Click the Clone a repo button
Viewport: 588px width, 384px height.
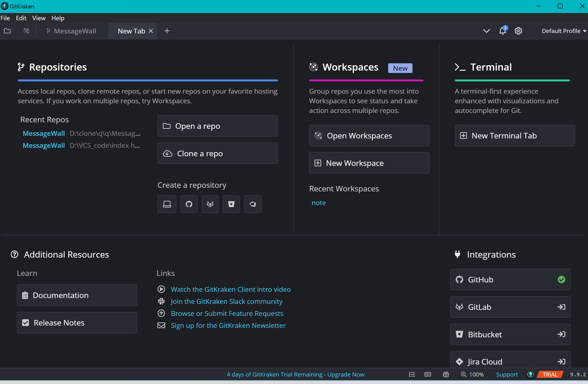click(217, 153)
